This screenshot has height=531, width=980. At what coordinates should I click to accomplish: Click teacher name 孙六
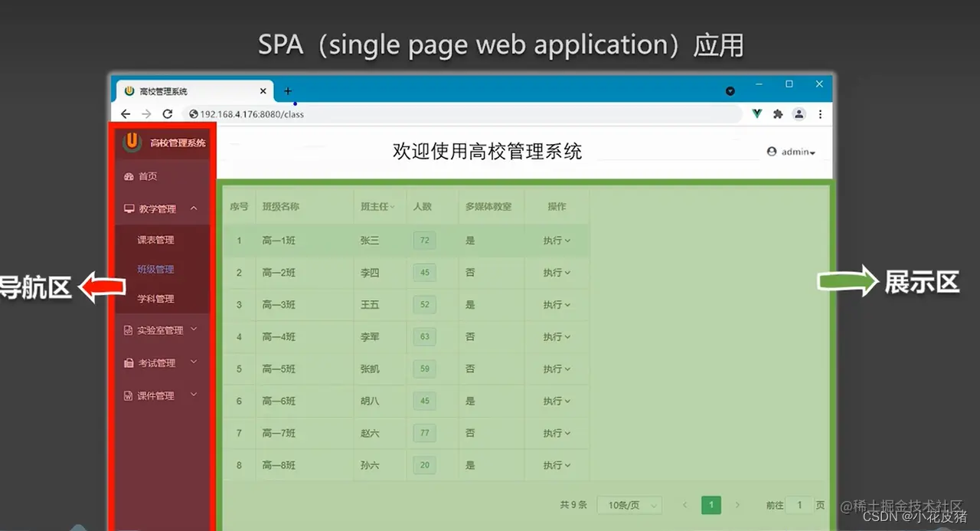point(370,466)
